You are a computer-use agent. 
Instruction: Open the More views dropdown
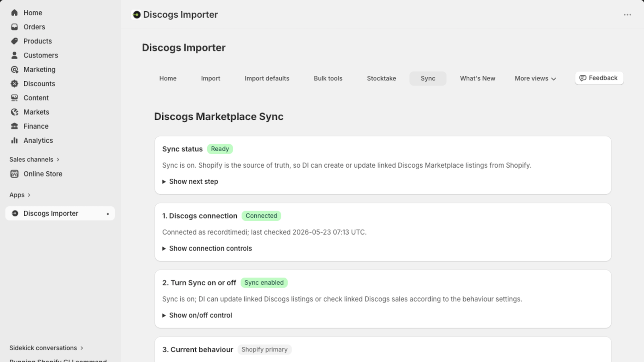[535, 78]
